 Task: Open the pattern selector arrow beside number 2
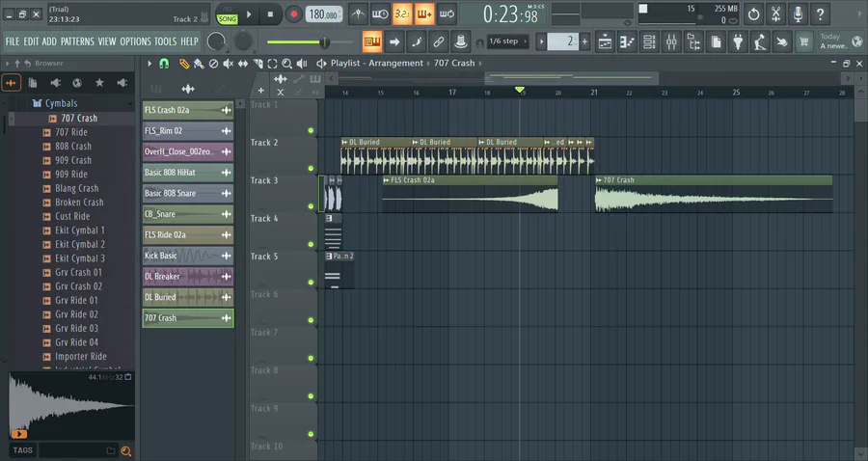pyautogui.click(x=542, y=41)
